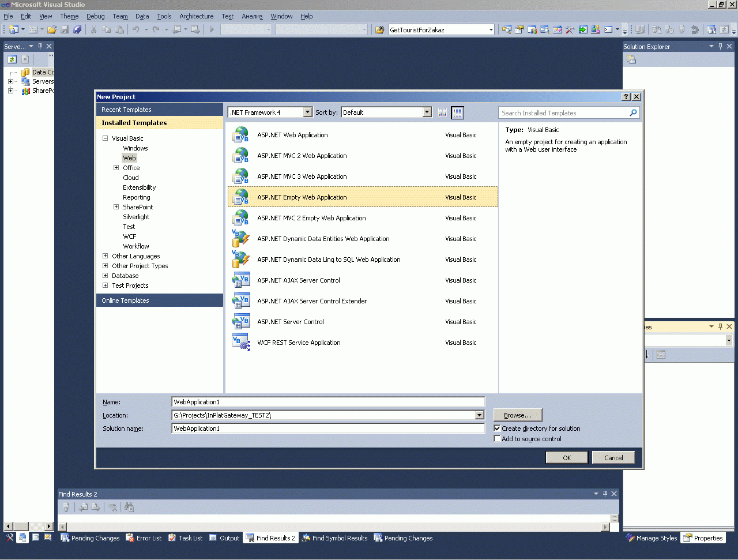Viewport: 738px width, 560px height.
Task: Select the Workflow category in tree
Action: click(136, 246)
